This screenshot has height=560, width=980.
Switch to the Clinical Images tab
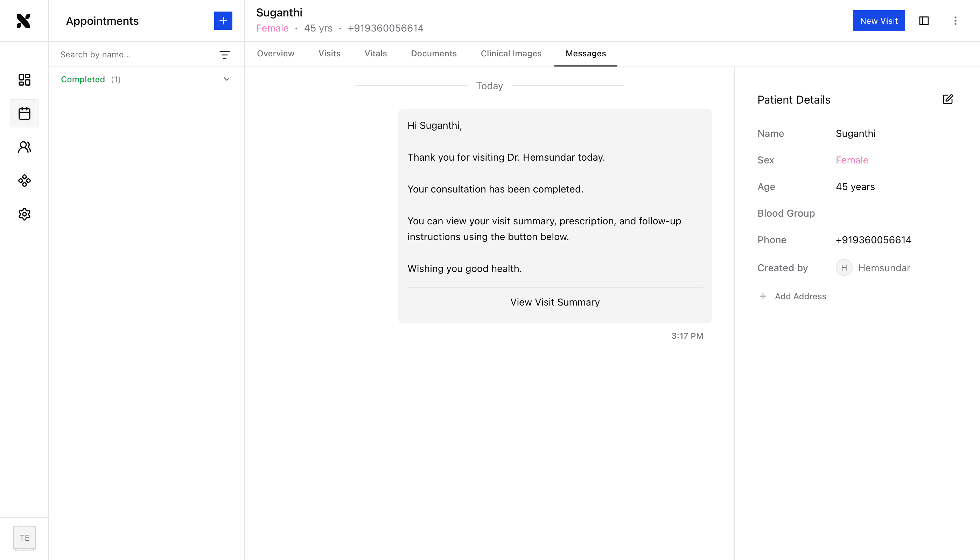click(511, 54)
